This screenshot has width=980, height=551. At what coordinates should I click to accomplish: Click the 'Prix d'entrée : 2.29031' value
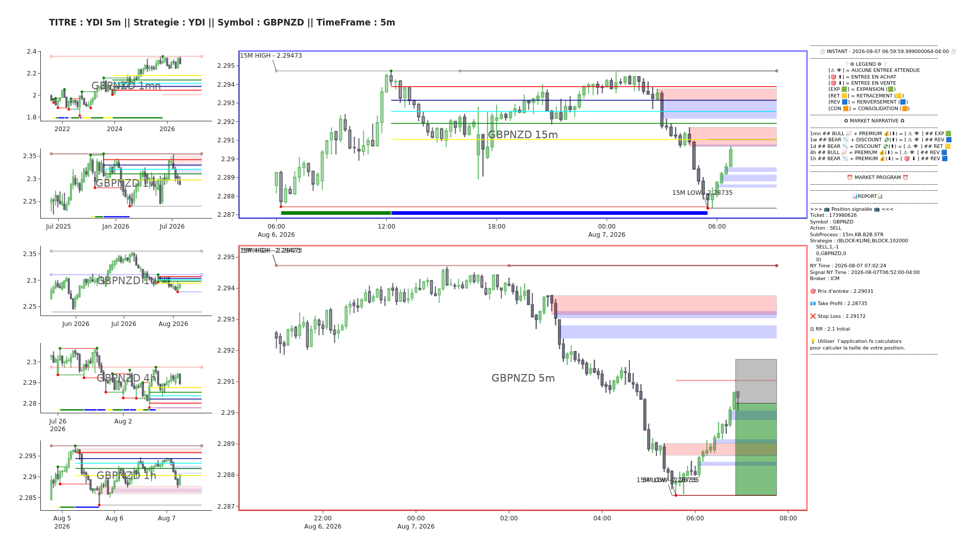tap(845, 291)
